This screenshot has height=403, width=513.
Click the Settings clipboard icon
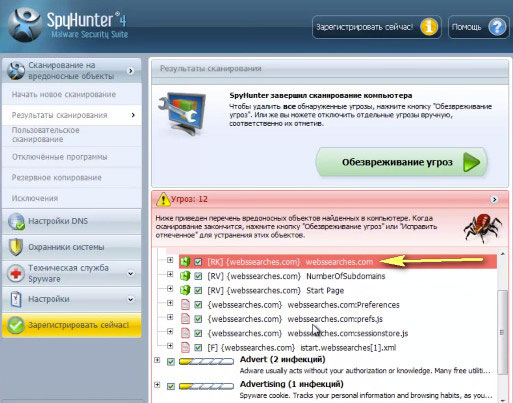coord(16,299)
